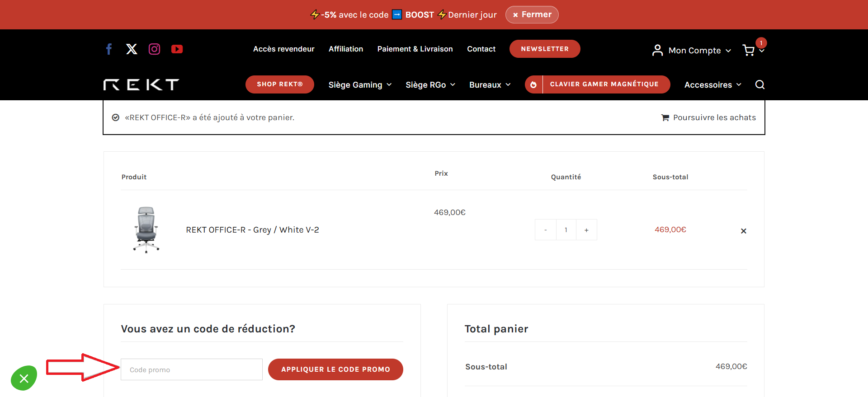This screenshot has height=397, width=868.
Task: Expand the Mon Compte dropdown
Action: (x=699, y=51)
